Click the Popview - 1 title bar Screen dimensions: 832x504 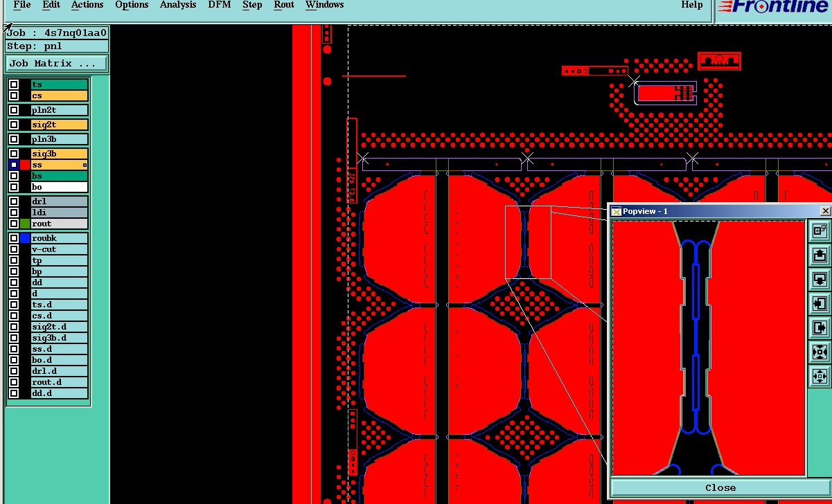click(x=719, y=211)
